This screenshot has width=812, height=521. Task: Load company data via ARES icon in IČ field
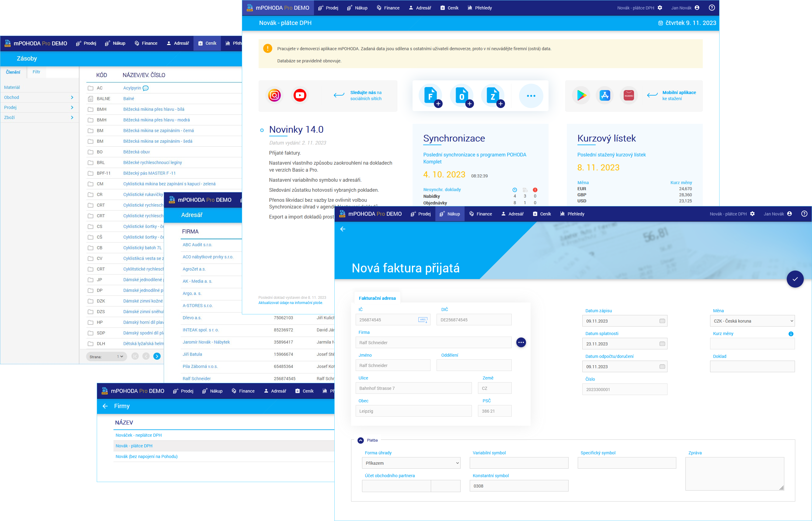point(423,320)
